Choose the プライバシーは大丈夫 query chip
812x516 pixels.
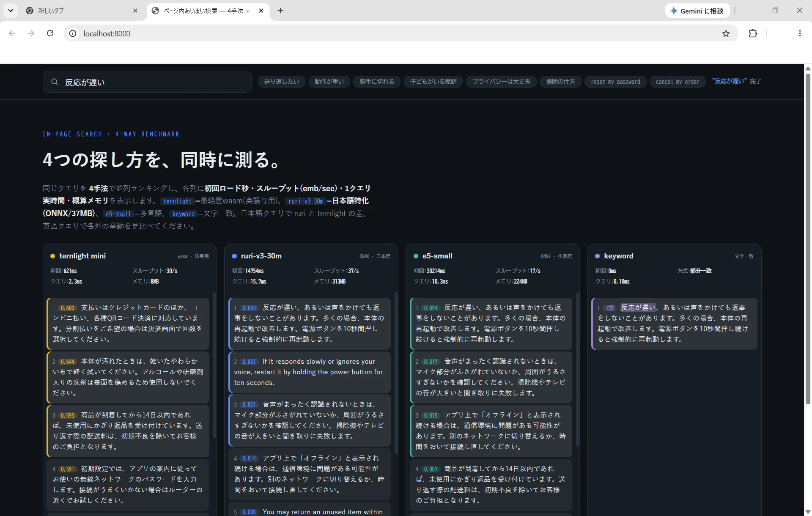pos(501,82)
